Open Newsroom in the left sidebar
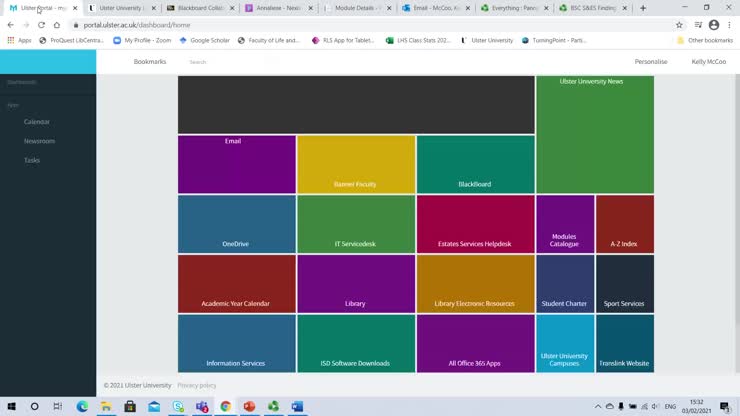 [39, 141]
